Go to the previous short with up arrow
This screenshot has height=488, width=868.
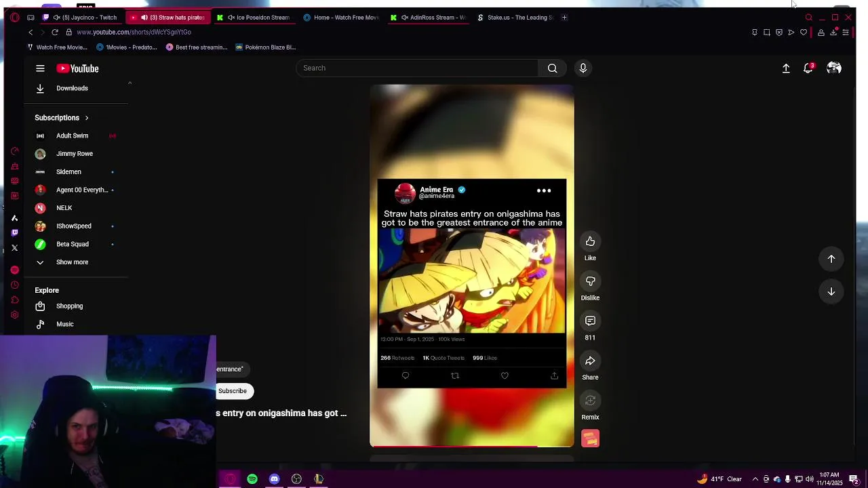(831, 259)
